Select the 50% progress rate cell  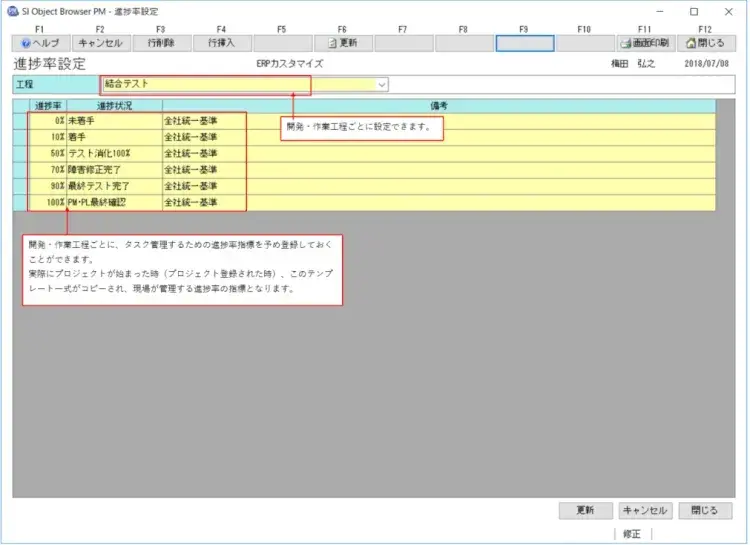48,154
